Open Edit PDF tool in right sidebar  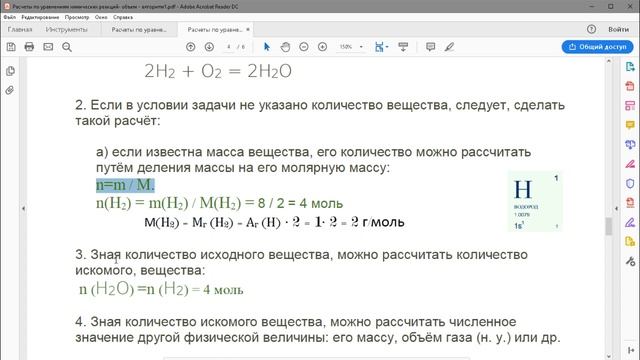pos(630,106)
